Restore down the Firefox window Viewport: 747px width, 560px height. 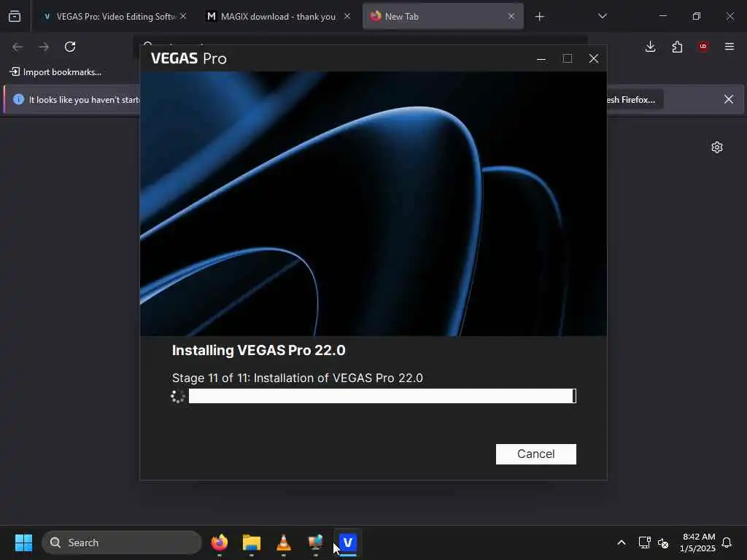click(x=696, y=17)
